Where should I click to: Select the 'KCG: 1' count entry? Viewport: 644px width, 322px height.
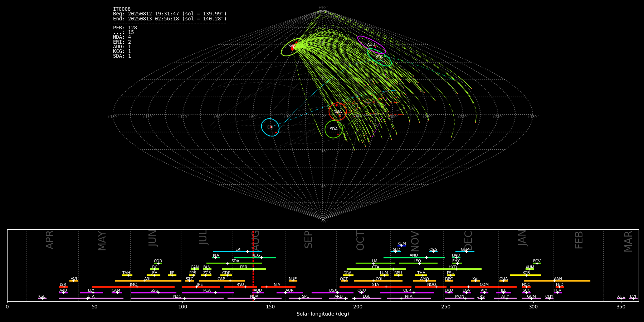(x=122, y=52)
